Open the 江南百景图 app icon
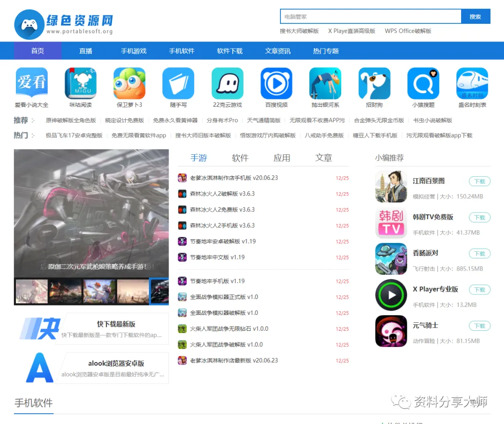Image resolution: width=504 pixels, height=424 pixels. 391,187
